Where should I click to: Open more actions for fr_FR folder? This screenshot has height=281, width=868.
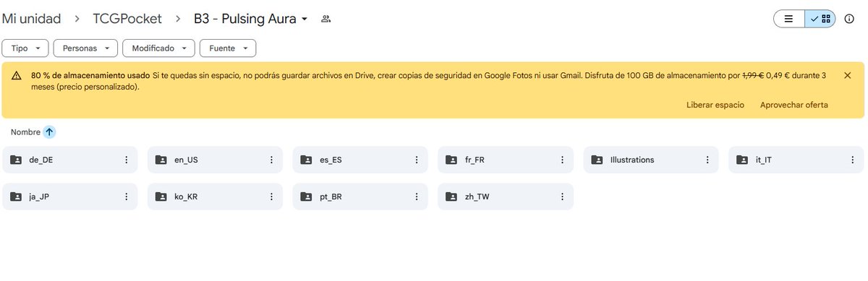(x=562, y=160)
